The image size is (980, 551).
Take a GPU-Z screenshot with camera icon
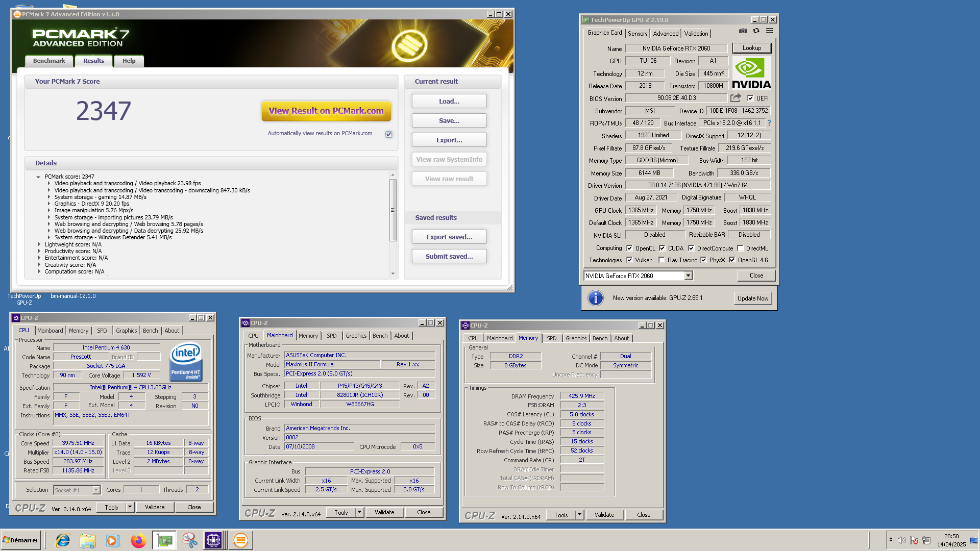click(x=743, y=31)
